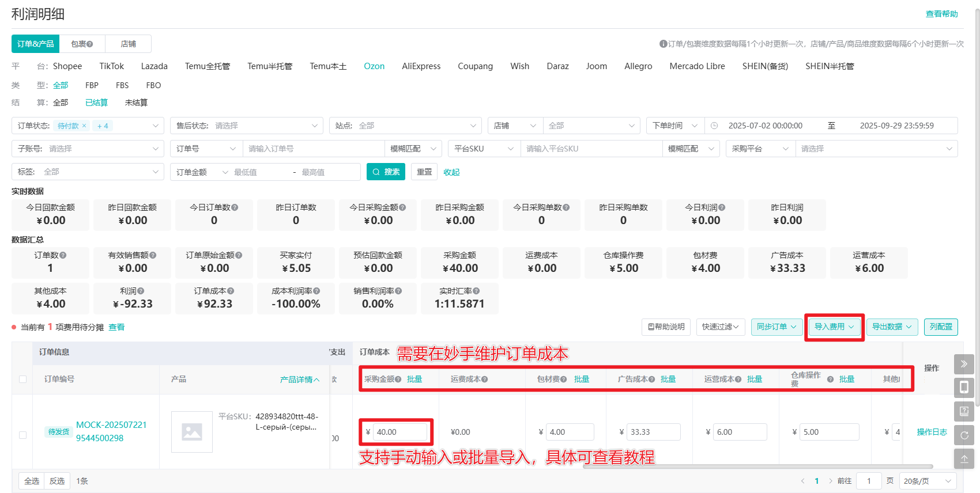
Task: Click help icon beside 成本利润率
Action: tap(316, 291)
